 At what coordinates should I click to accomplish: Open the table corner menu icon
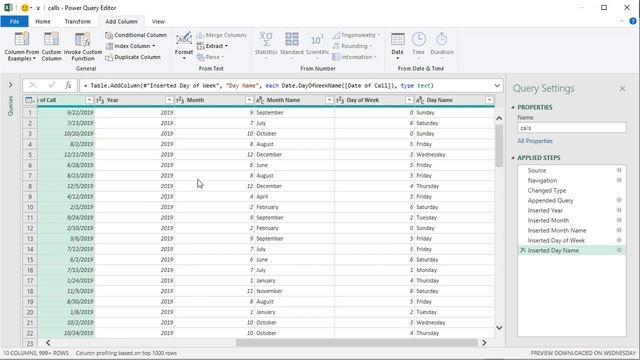tap(30, 100)
